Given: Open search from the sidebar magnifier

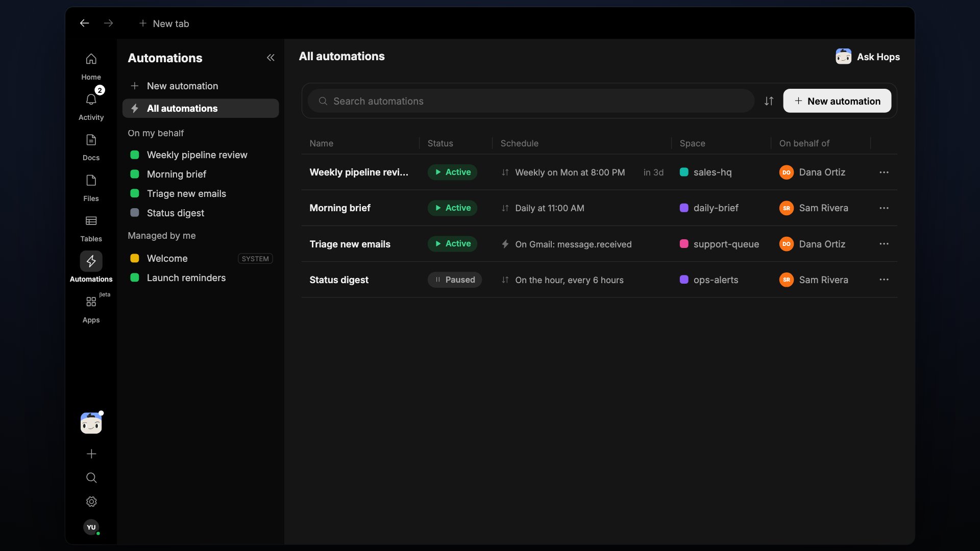Looking at the screenshot, I should pos(91,478).
